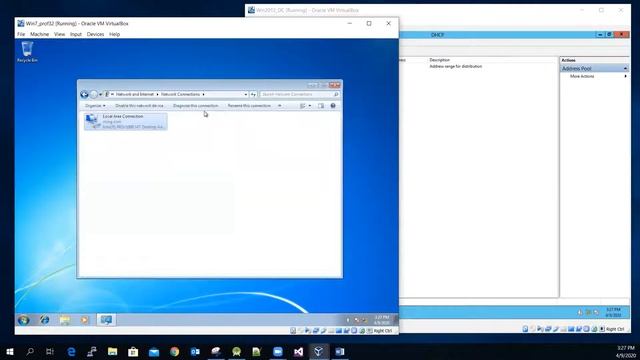Switch to Network Connections taskbar button in Win7
The width and height of the screenshot is (640, 360).
pos(107,320)
